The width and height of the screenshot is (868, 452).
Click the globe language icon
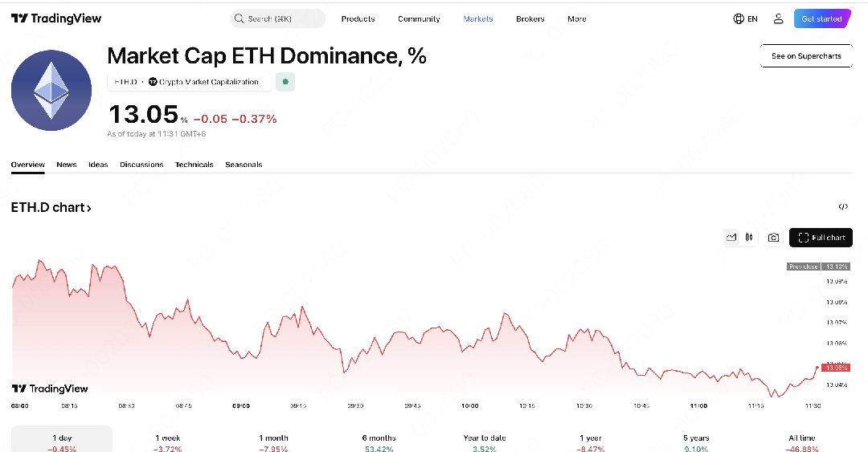(x=739, y=18)
